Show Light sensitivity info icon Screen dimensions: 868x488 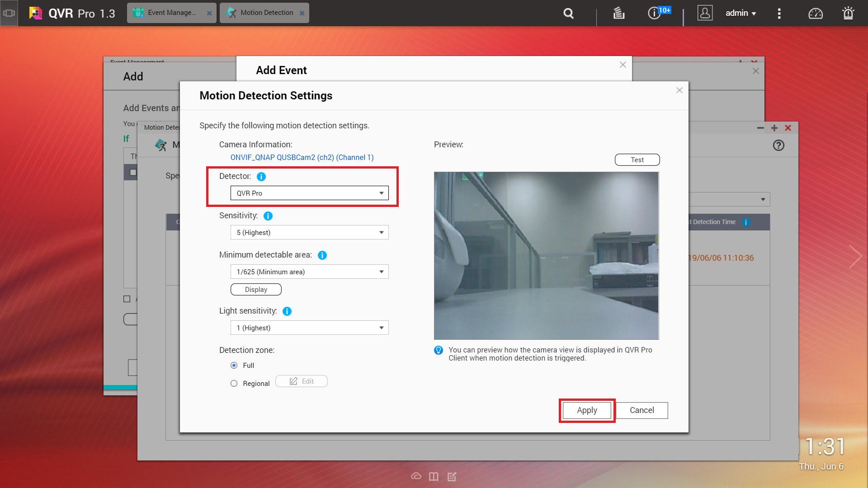pos(287,311)
